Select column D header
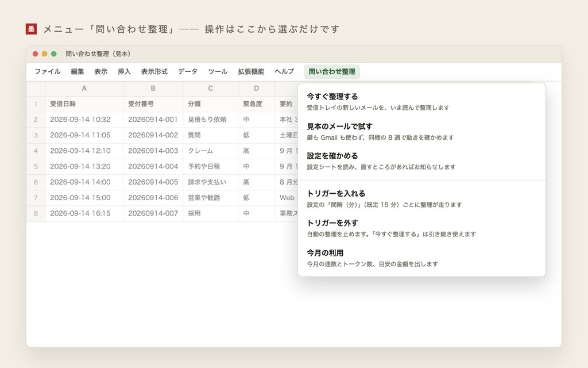This screenshot has width=588, height=368. click(x=257, y=88)
